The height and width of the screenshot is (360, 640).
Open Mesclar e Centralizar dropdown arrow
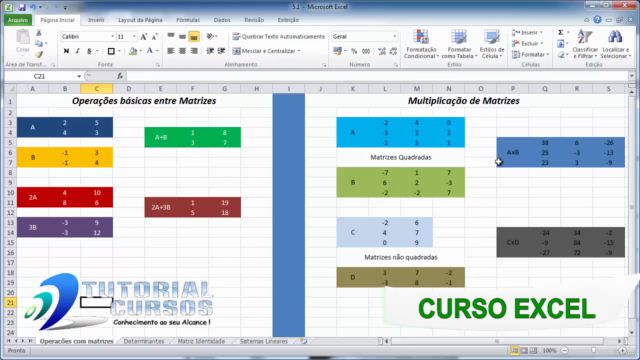pos(299,51)
